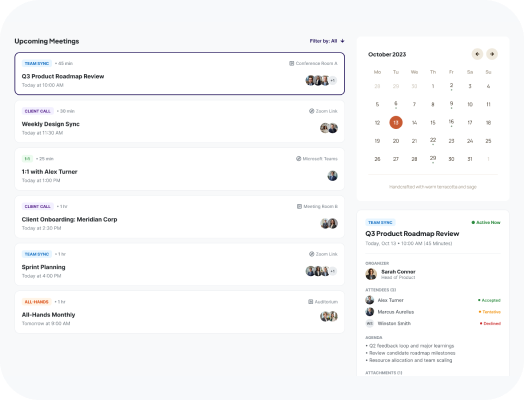This screenshot has height=400, width=524.
Task: Open the Sprint Planning meeting
Action: [x=179, y=265]
